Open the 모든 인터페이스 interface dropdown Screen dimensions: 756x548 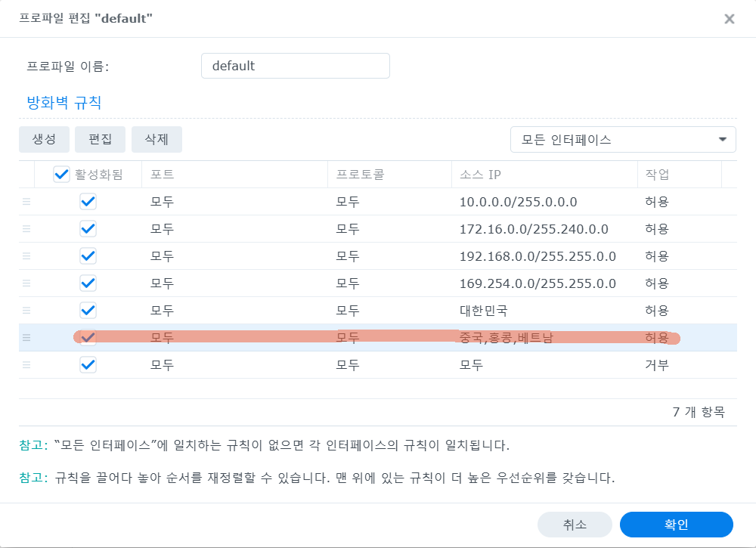623,139
